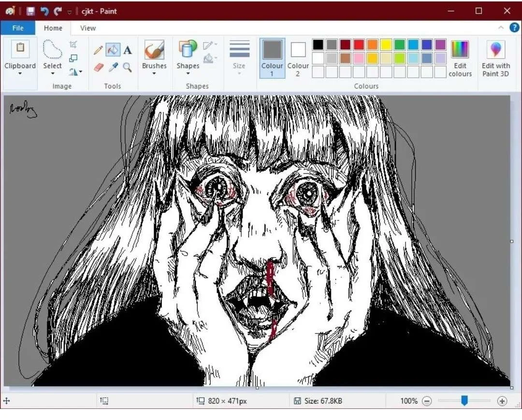The height and width of the screenshot is (420, 522).
Task: Expand the Size dropdown arrow
Action: (239, 73)
